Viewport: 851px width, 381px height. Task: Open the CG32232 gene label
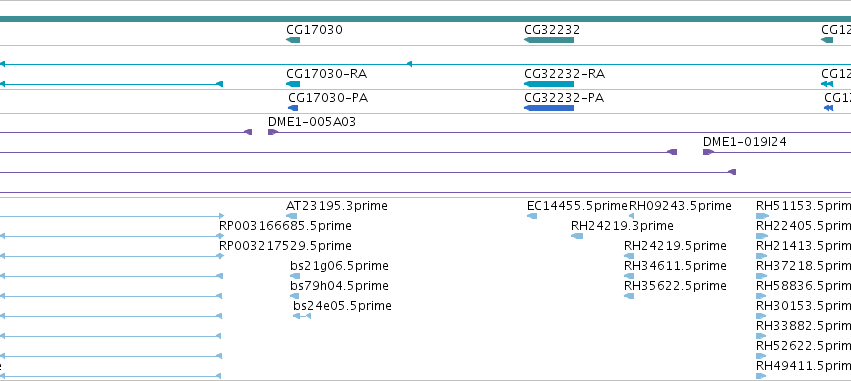coord(552,29)
